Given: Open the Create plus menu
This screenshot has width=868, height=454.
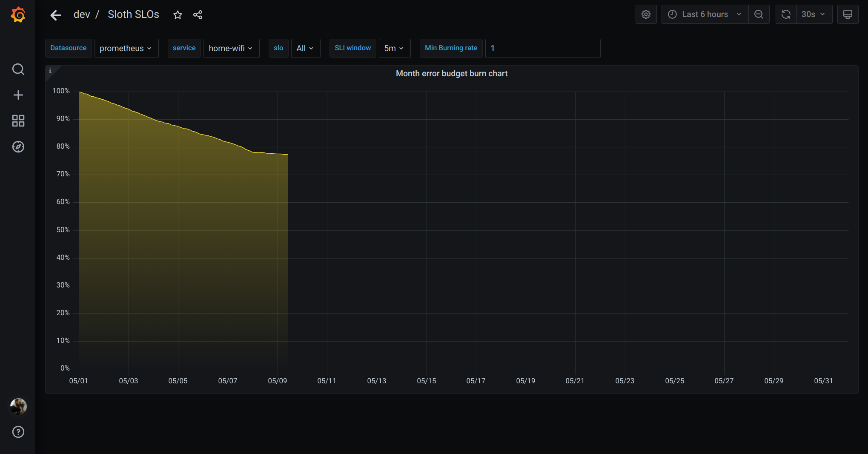Looking at the screenshot, I should coord(18,95).
